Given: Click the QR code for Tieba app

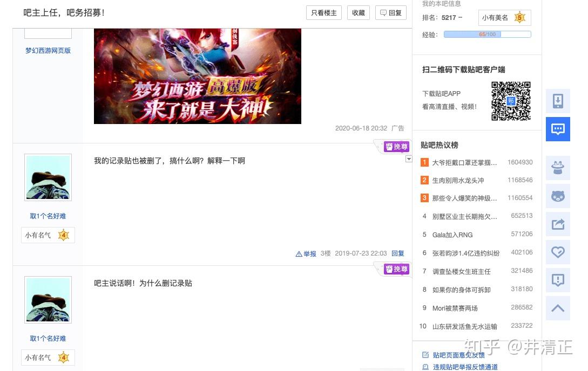Looking at the screenshot, I should 511,101.
